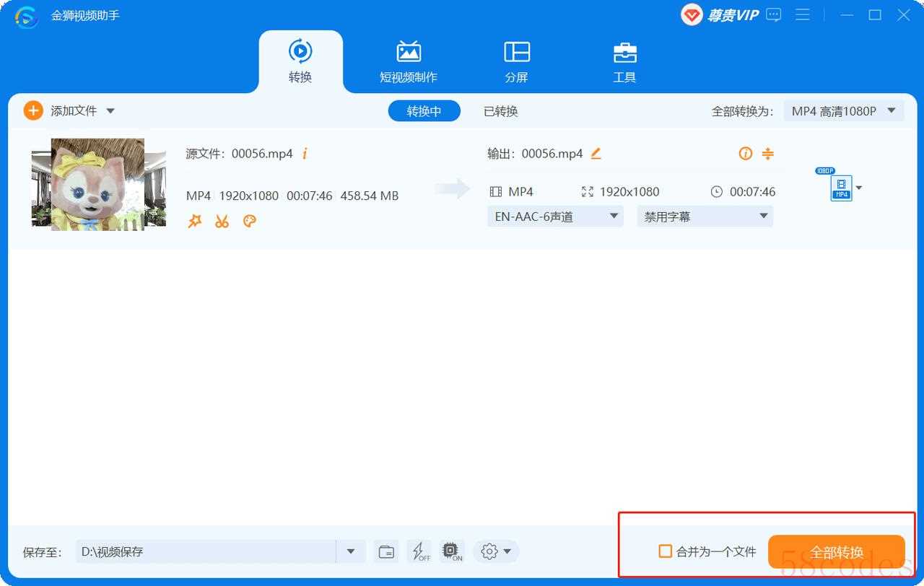Image resolution: width=924 pixels, height=586 pixels.
Task: Click the orange output info icon
Action: [x=746, y=153]
